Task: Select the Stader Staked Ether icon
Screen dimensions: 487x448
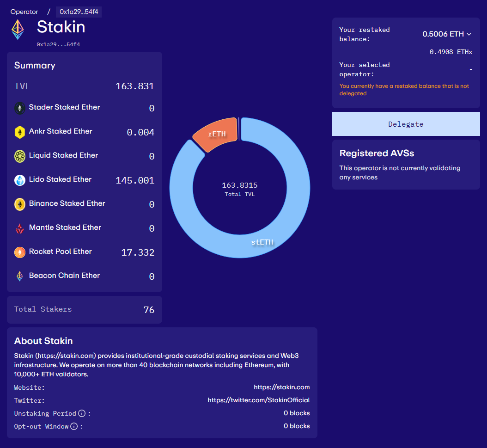Action: (x=19, y=107)
